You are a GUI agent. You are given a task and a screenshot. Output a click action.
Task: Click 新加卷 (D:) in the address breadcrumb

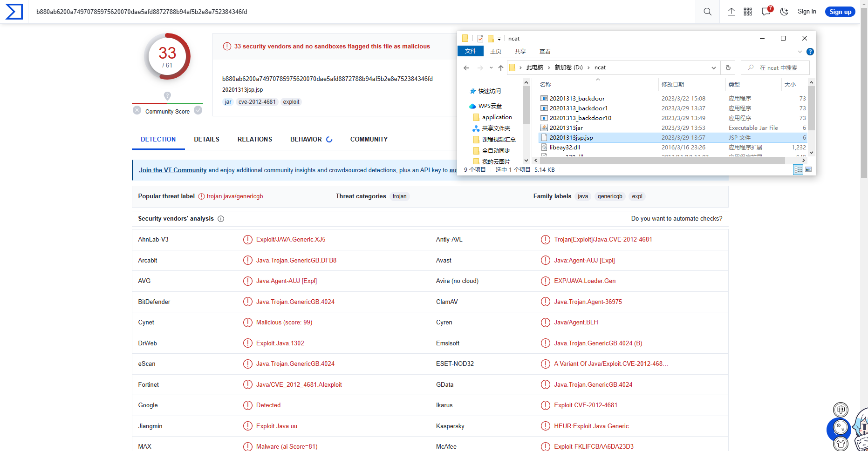click(568, 68)
